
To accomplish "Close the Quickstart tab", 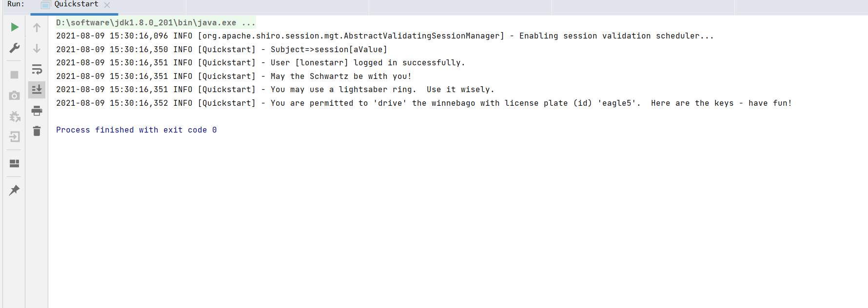I will point(107,5).
